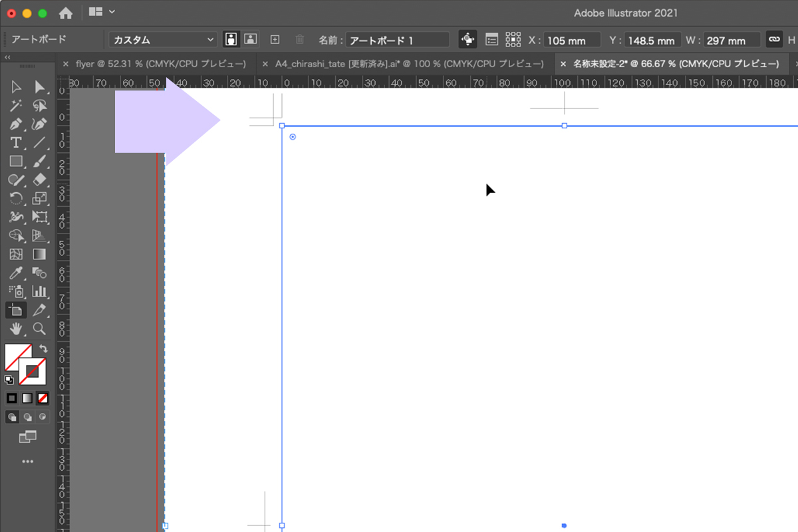798x532 pixels.
Task: Open the artboard preset dropdown showing カスタム
Action: point(163,40)
